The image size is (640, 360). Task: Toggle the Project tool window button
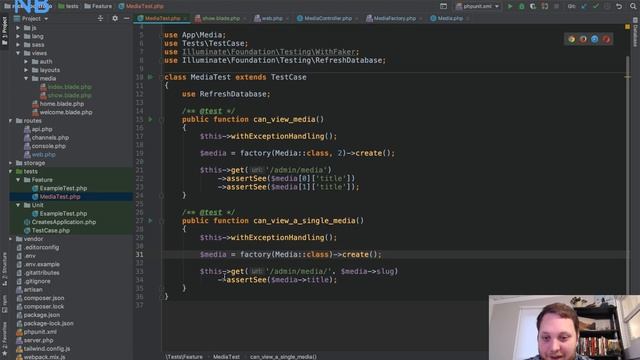4,31
